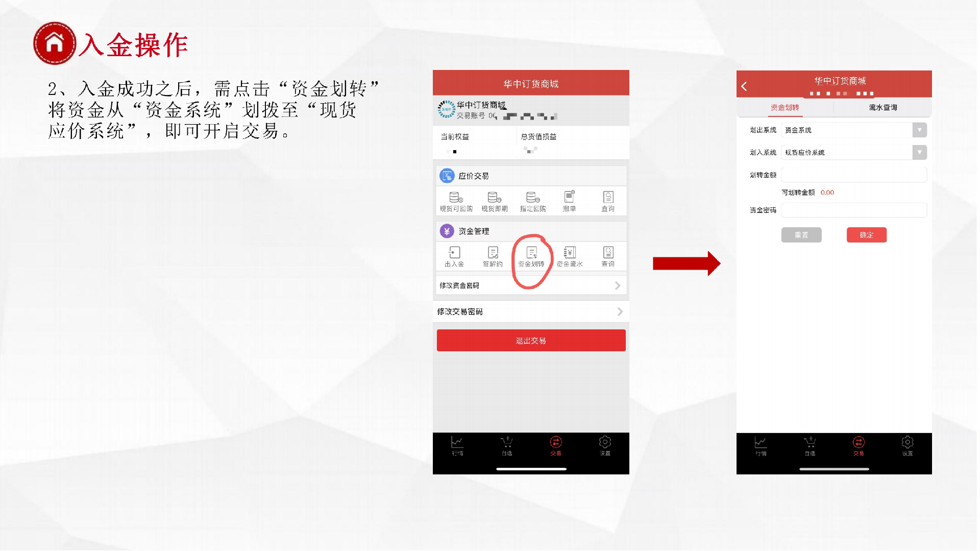Click the left phone's 华中订货商城 header title
This screenshot has height=551, width=980.
point(531,84)
